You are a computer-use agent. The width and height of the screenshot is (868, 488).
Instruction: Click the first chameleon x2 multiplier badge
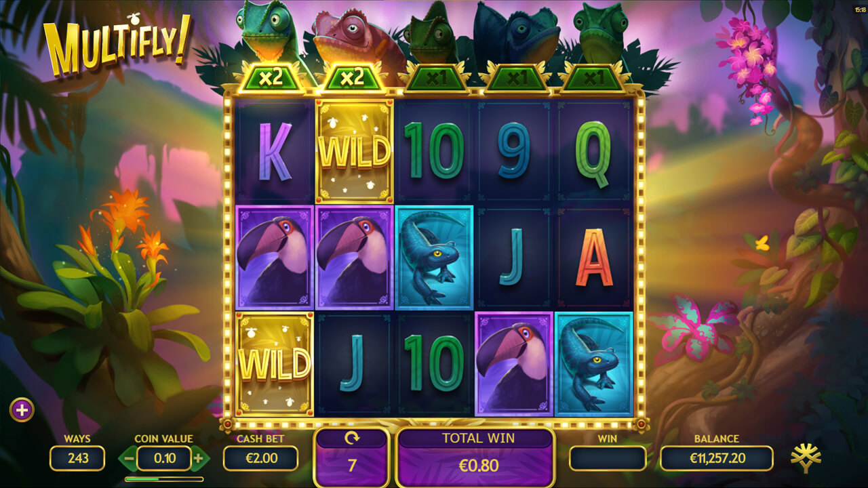point(272,78)
